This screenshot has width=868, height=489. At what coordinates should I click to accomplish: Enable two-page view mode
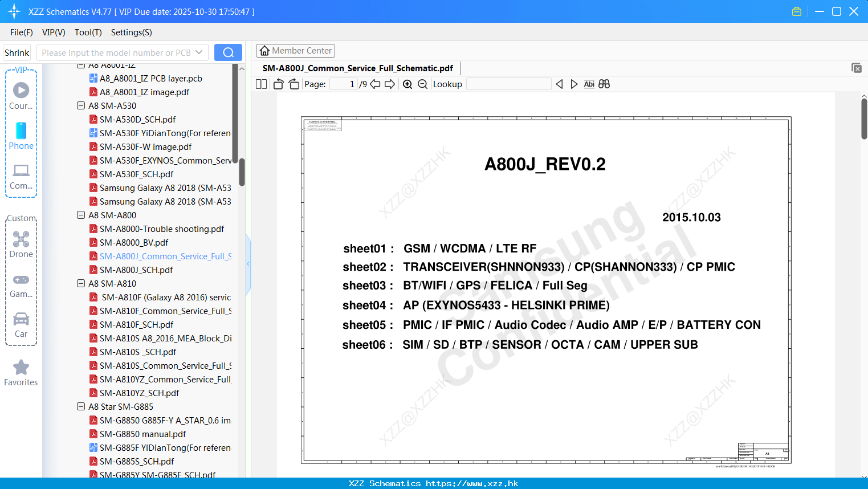(260, 84)
